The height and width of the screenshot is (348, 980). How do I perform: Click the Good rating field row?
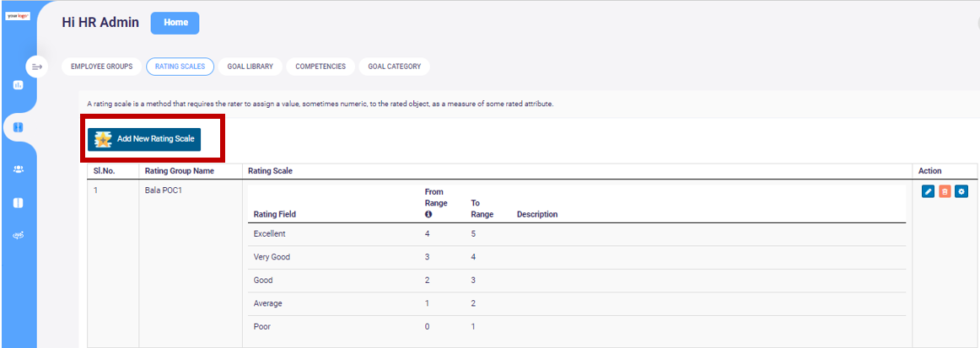click(x=577, y=281)
